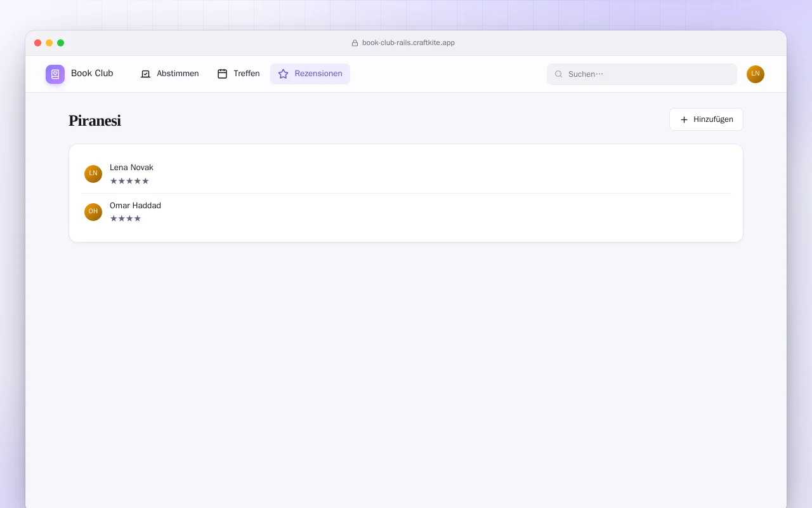Click the Abstimmen ballot icon
Screen dimensions: 812x508
(146, 74)
